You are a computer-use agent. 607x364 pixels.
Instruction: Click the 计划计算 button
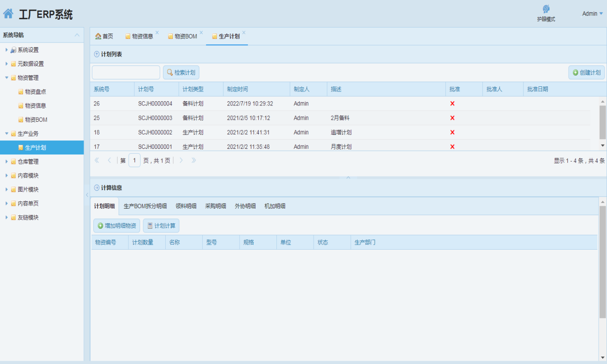click(x=161, y=226)
